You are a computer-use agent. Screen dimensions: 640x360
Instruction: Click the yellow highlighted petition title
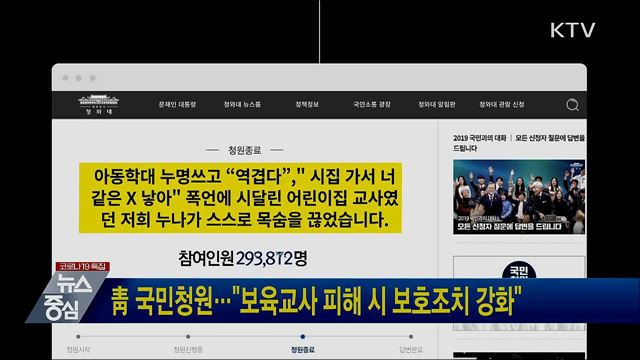[x=240, y=198]
